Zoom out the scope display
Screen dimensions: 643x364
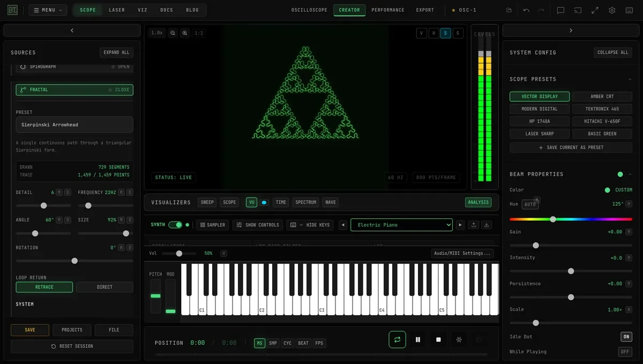point(173,33)
